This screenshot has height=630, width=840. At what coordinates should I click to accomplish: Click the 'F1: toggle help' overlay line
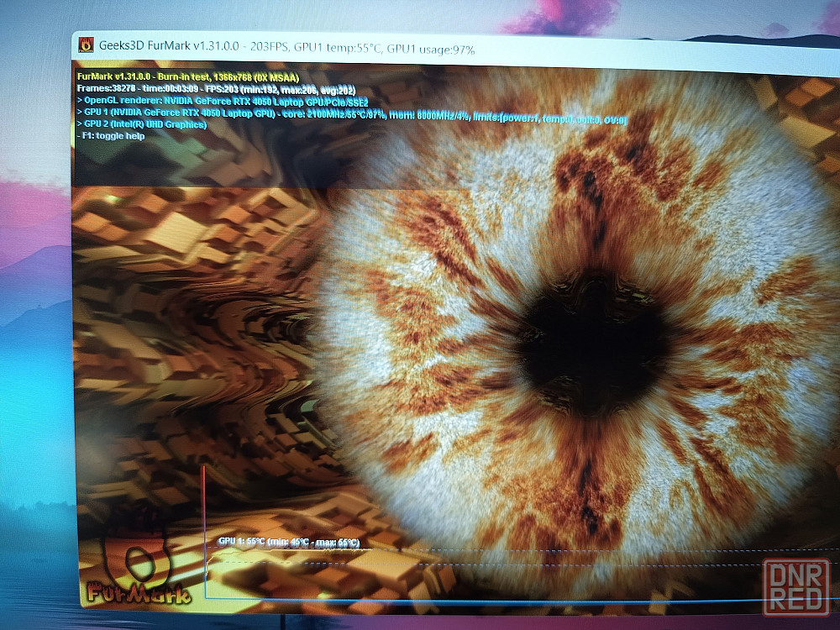pyautogui.click(x=110, y=136)
